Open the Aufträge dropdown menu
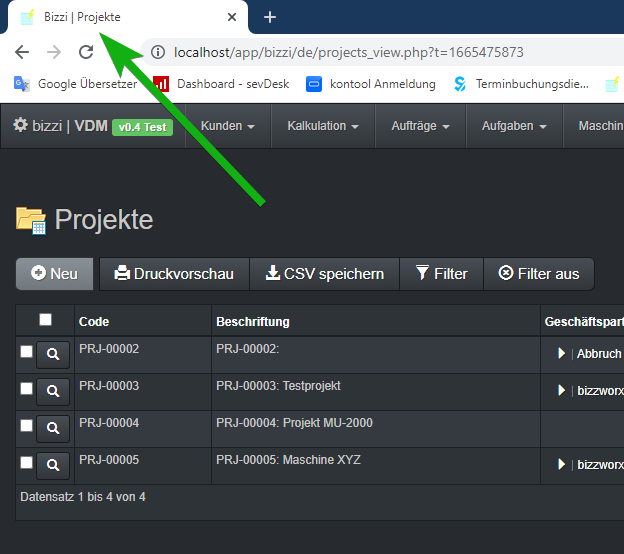This screenshot has width=624, height=554. 421,126
